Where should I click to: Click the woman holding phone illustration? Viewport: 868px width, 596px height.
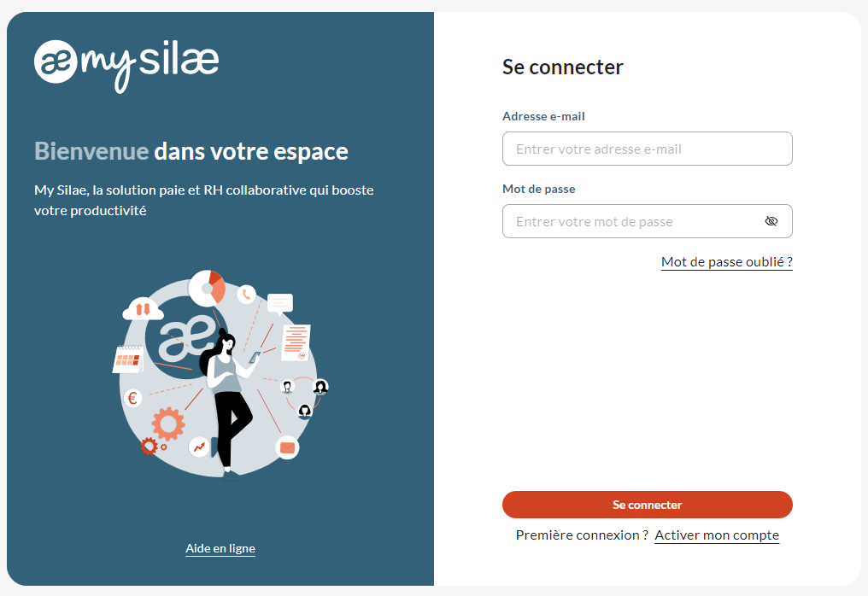click(228, 403)
